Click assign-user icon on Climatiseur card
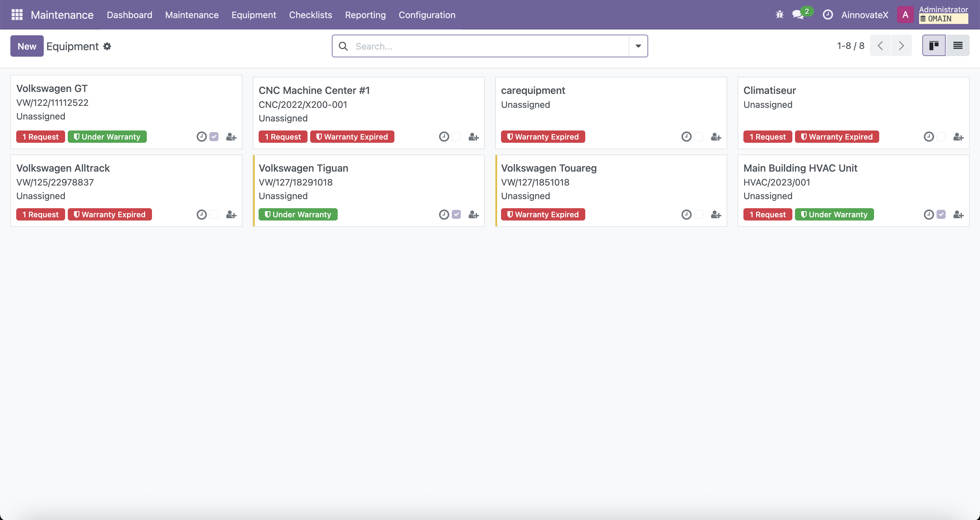The height and width of the screenshot is (520, 980). pyautogui.click(x=958, y=137)
